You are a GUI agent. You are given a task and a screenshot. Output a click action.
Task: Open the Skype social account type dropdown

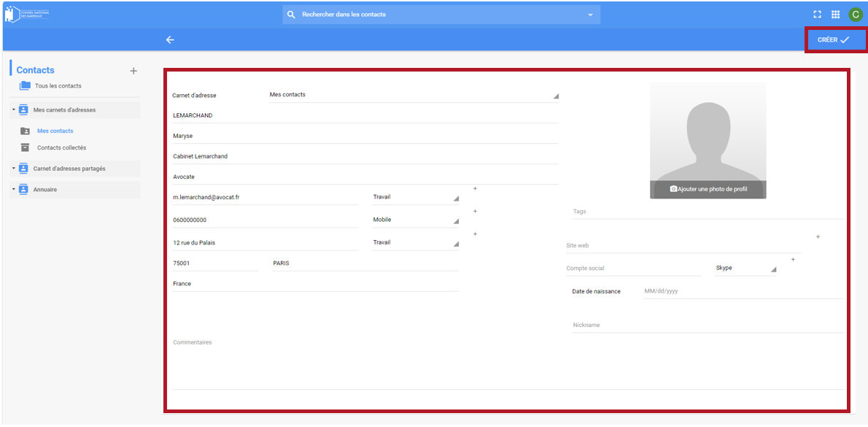click(745, 268)
